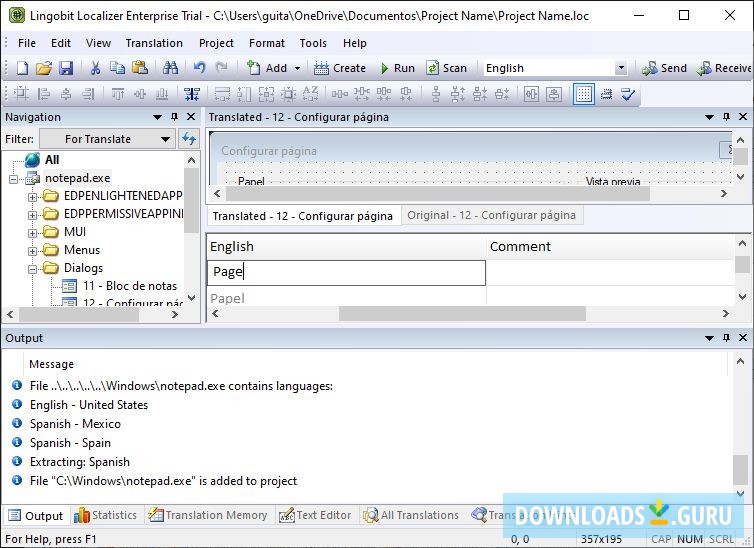Open the For Translate filter dropdown

tap(107, 139)
